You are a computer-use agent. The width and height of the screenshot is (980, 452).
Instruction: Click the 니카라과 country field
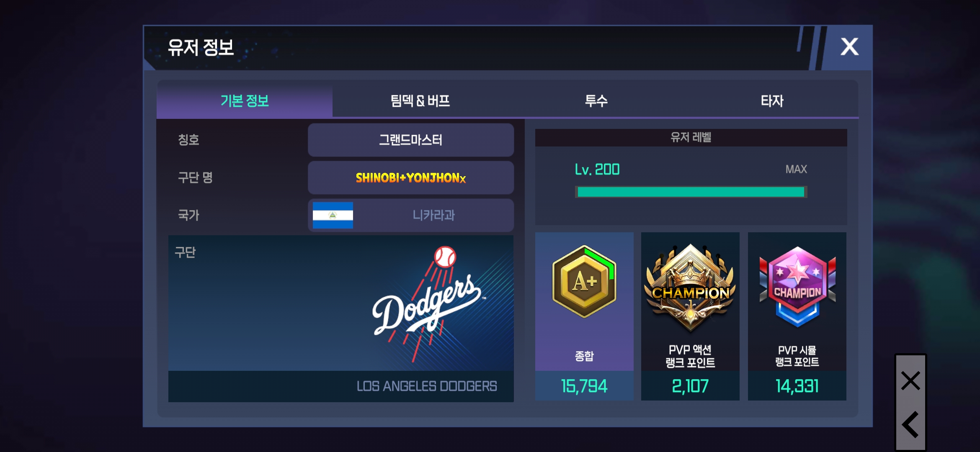[x=411, y=215]
